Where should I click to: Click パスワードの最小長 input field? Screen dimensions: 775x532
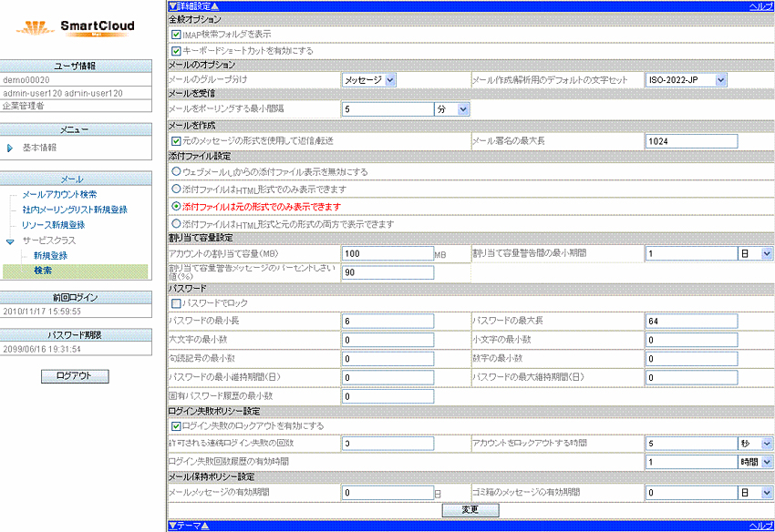(387, 321)
